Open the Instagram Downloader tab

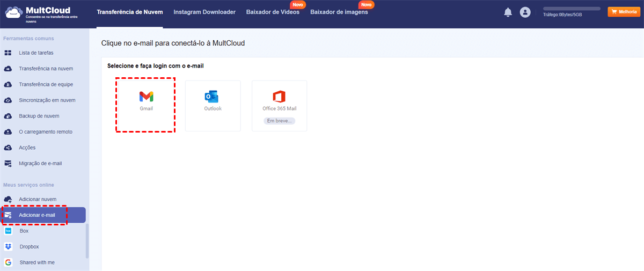tap(204, 12)
